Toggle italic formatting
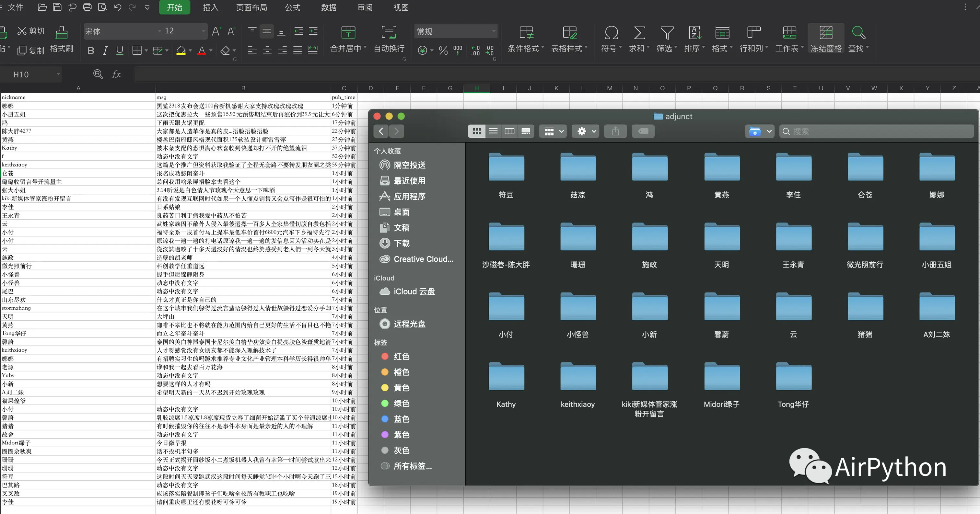The height and width of the screenshot is (514, 980). coord(105,51)
